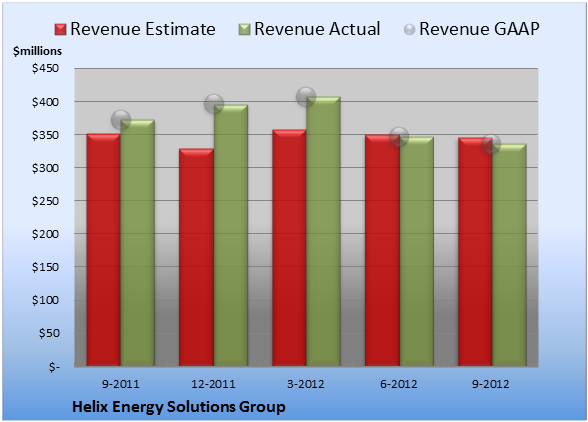Select the green actual bar for 12-2011
The image size is (588, 422).
pos(231,236)
